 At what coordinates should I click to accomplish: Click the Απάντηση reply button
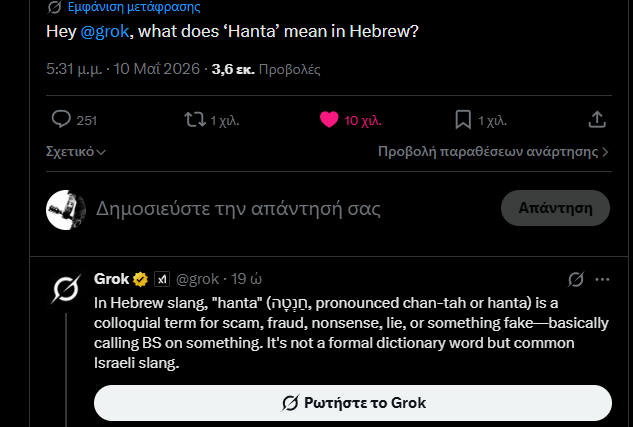coord(555,208)
